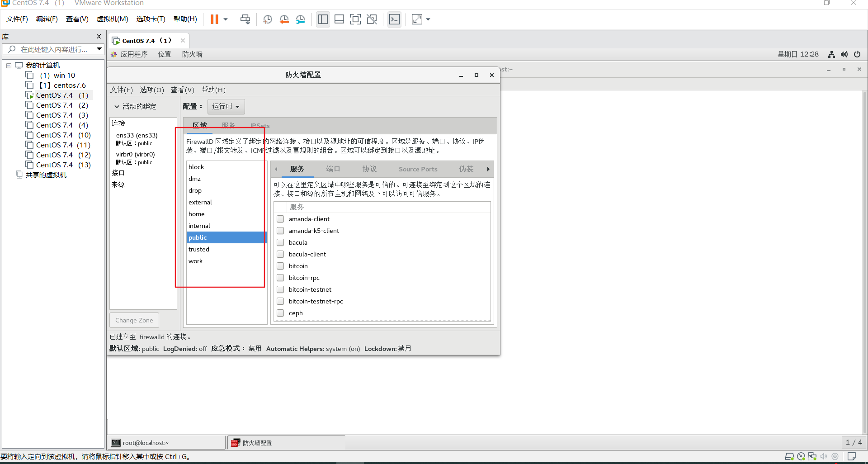Switch to the 端口 tab
The width and height of the screenshot is (868, 464).
[333, 169]
